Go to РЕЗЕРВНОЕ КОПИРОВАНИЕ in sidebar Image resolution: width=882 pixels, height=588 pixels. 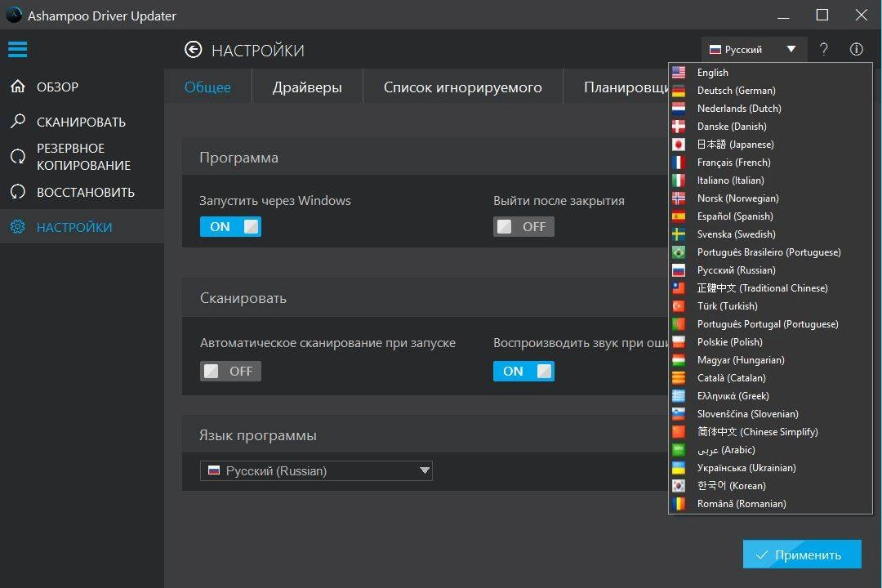(x=82, y=157)
